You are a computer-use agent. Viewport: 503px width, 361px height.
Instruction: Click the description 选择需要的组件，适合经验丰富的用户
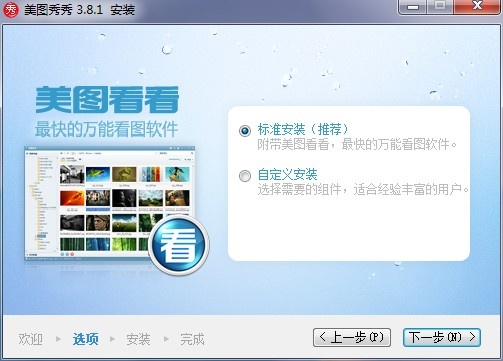[363, 189]
